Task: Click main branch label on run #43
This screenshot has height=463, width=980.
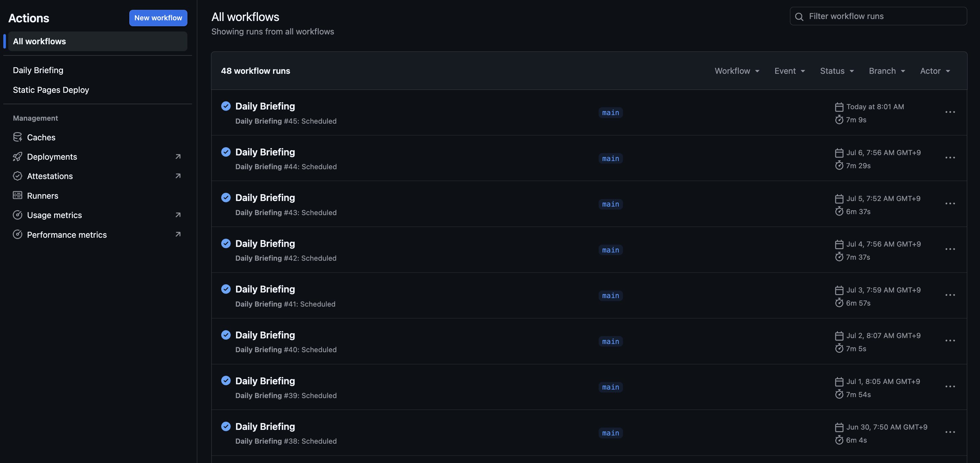Action: 610,204
